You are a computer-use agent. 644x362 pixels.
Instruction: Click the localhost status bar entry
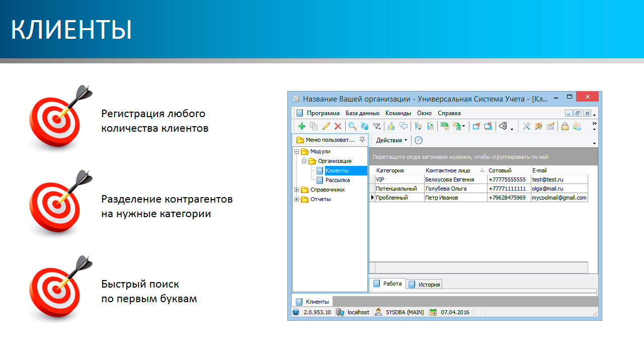(x=358, y=312)
